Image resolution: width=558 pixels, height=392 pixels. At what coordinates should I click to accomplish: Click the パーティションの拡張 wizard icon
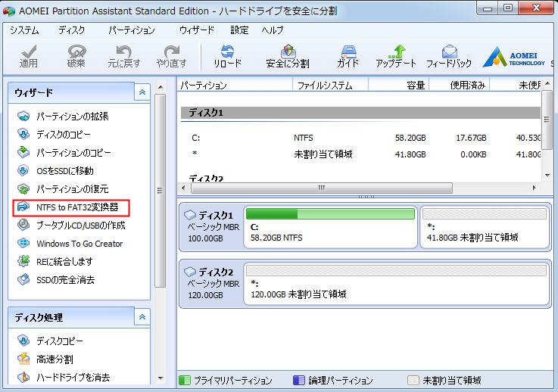tap(23, 116)
